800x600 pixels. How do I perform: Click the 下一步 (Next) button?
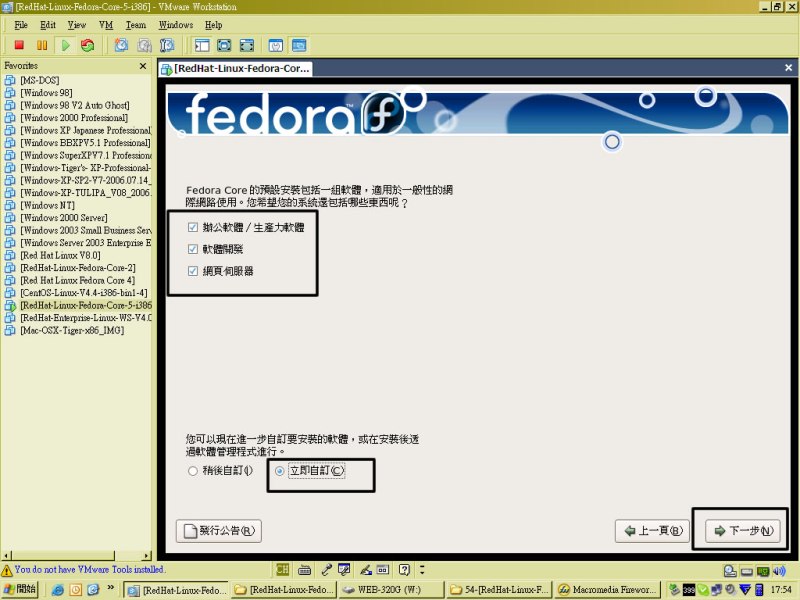coord(744,531)
